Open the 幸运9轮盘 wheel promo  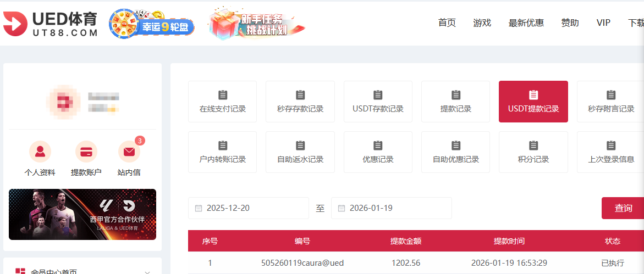(x=152, y=23)
